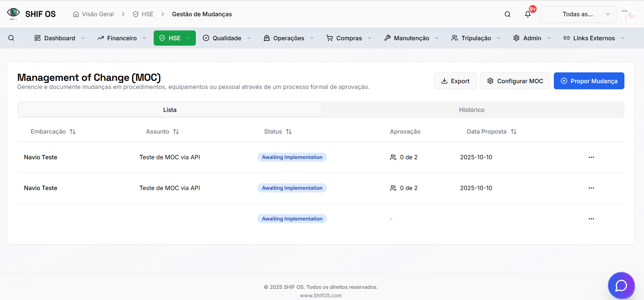644x300 pixels.
Task: Open actions menu for the empty third row
Action: pos(591,219)
